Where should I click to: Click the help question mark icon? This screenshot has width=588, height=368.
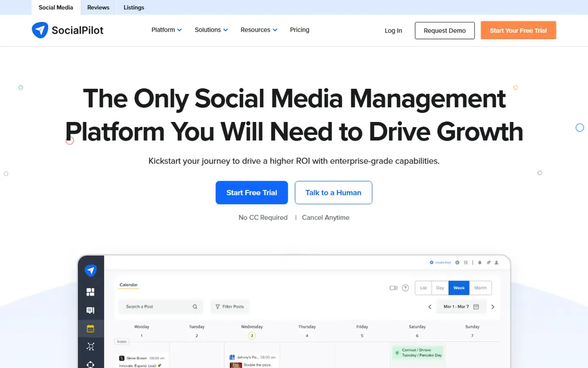coord(405,288)
